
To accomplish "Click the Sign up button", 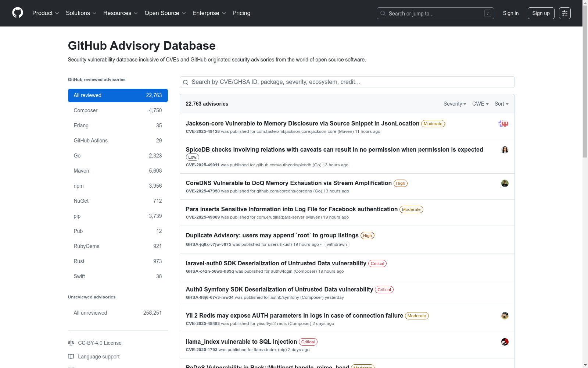I will click(x=541, y=13).
